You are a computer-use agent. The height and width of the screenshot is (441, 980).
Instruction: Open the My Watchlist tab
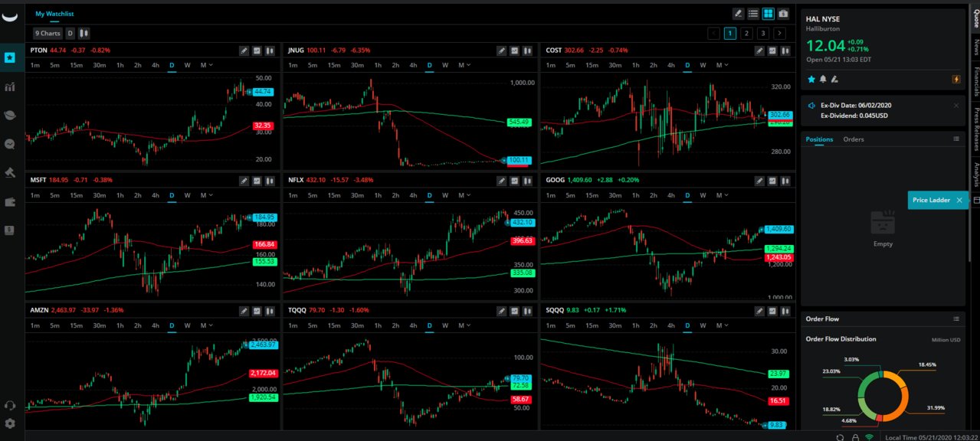tap(54, 14)
